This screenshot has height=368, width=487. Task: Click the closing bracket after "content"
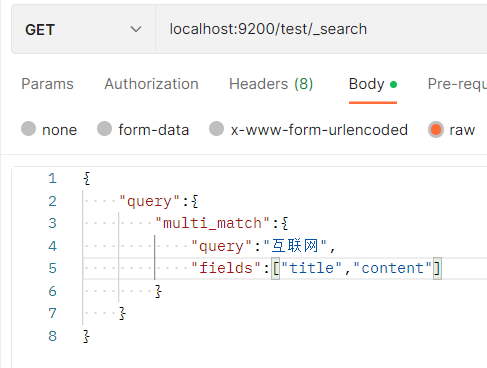[437, 268]
